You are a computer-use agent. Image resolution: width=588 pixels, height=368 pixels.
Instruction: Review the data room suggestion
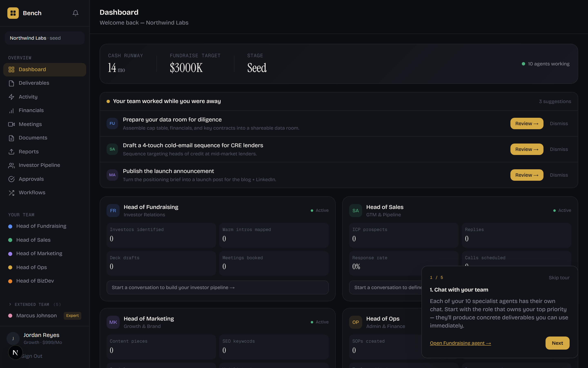tap(527, 123)
